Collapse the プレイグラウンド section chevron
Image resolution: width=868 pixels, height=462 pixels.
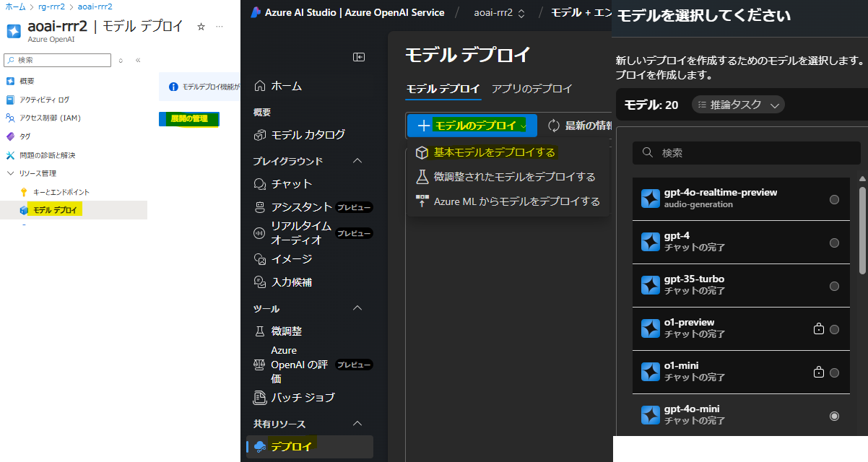(x=357, y=161)
